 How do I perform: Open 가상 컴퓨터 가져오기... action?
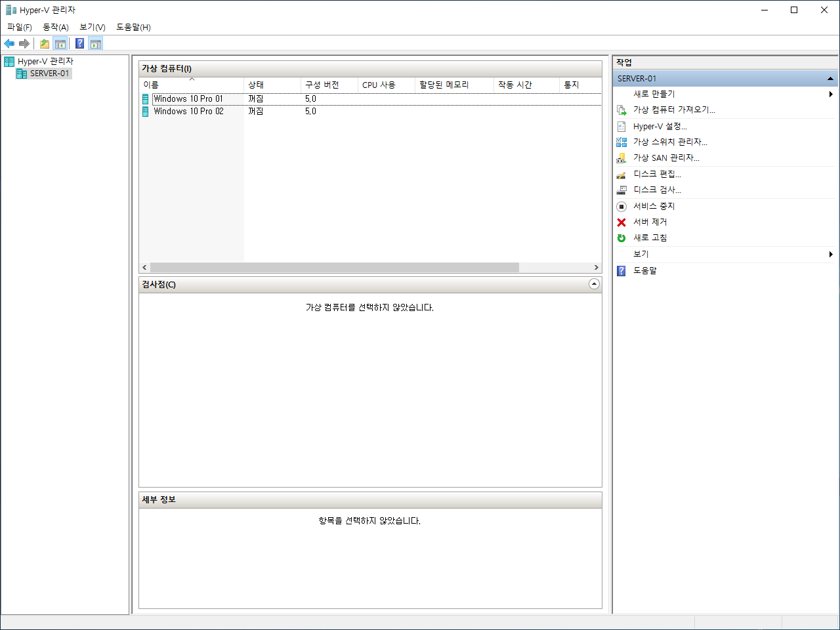tap(674, 110)
